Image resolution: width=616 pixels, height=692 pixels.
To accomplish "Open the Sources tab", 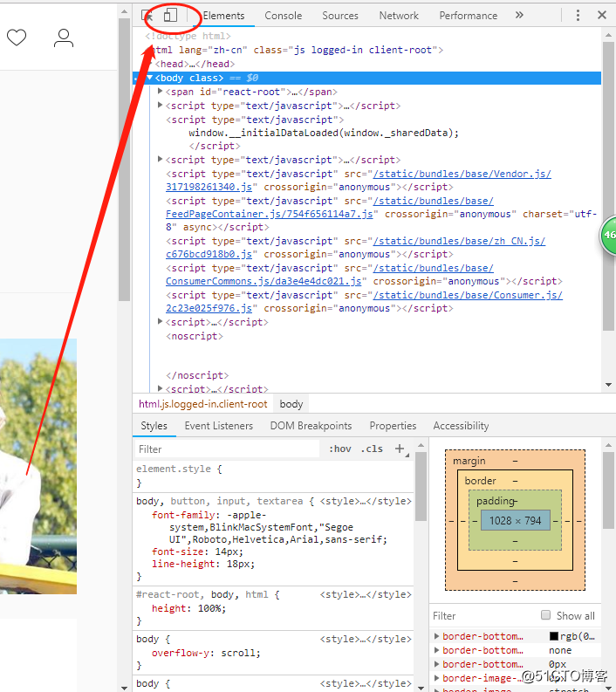I will point(340,16).
